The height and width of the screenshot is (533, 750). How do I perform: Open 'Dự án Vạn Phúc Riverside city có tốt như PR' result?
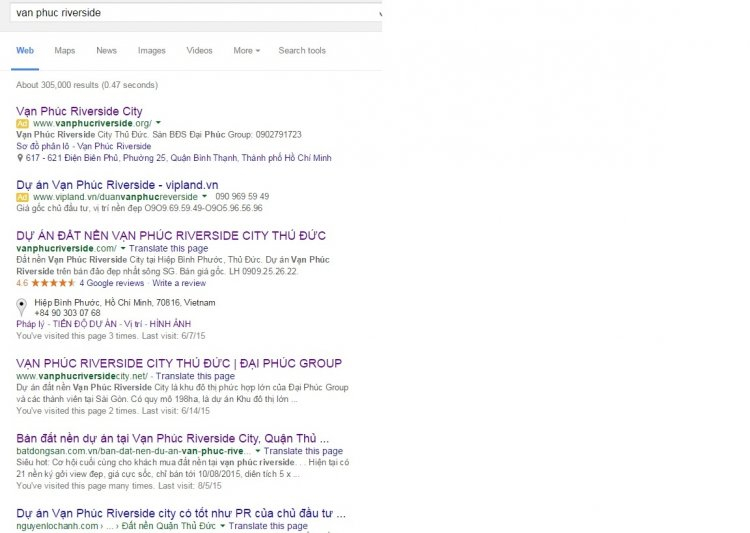(181, 513)
